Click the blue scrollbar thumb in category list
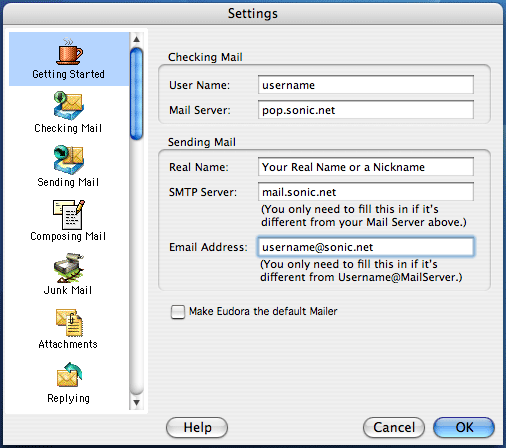This screenshot has height=448, width=506. click(136, 94)
